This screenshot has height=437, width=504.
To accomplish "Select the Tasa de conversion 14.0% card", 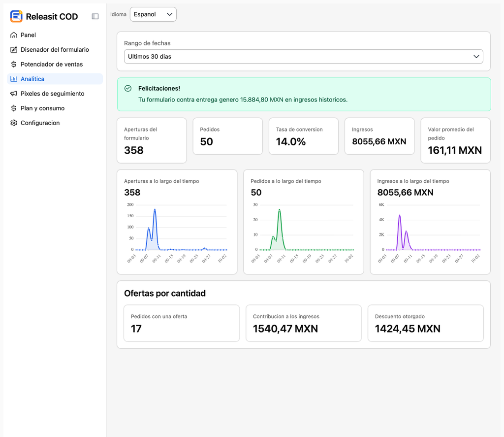I will [x=303, y=136].
